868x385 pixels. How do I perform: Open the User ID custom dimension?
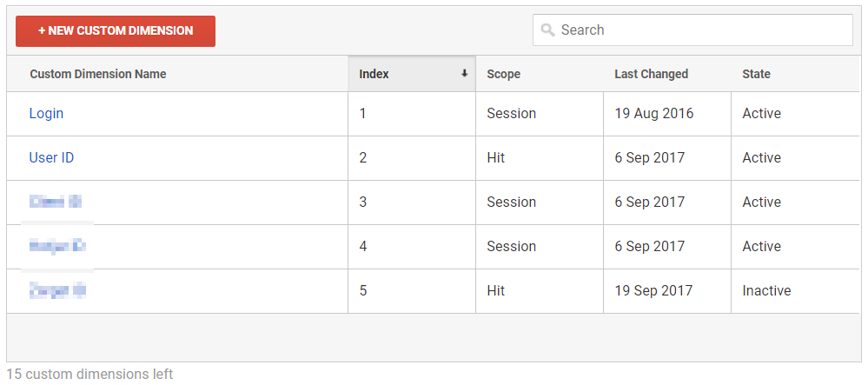pos(51,158)
